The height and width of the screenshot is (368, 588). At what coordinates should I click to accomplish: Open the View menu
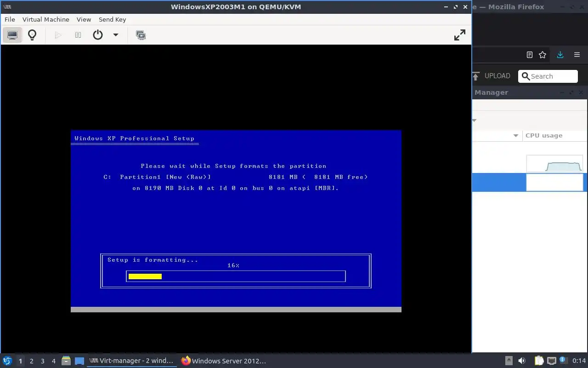pyautogui.click(x=84, y=19)
